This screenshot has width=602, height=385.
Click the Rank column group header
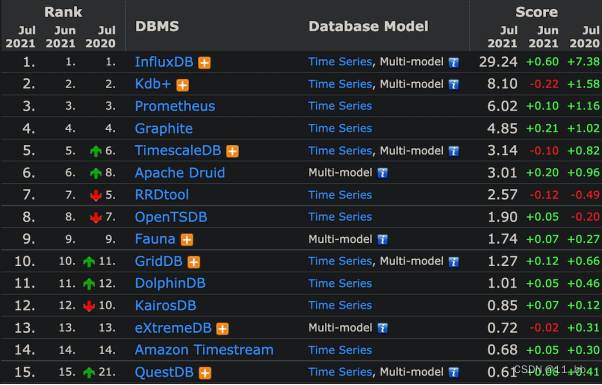click(63, 12)
